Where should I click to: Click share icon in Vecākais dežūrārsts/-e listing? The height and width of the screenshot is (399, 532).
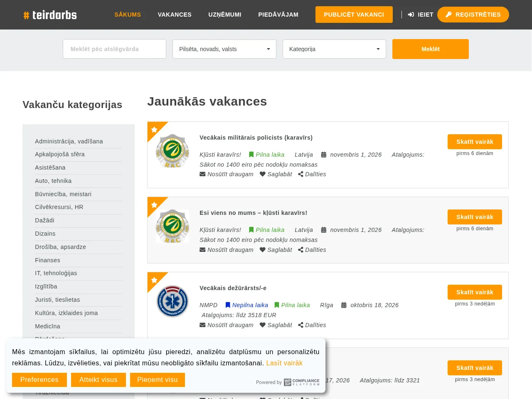[x=300, y=325]
